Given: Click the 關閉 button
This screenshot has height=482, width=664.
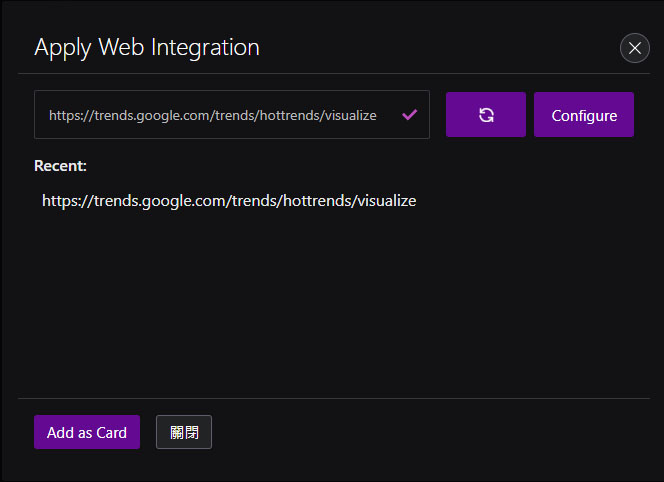Looking at the screenshot, I should point(184,432).
